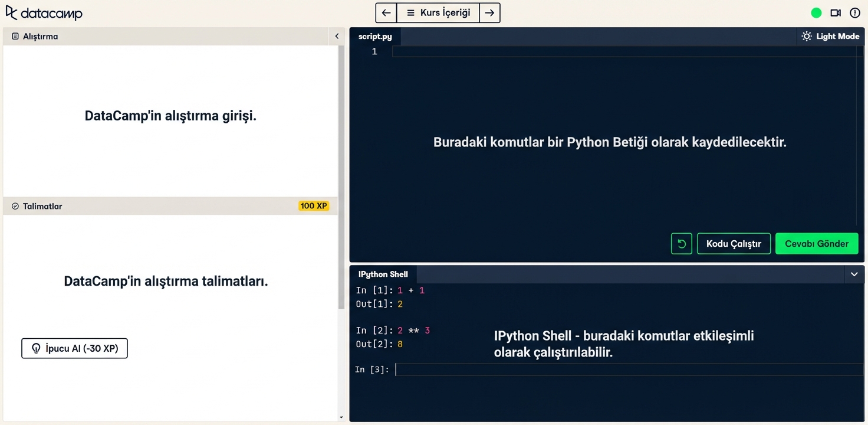The image size is (868, 425).
Task: Go to previous exercise via left arrow
Action: [x=386, y=12]
